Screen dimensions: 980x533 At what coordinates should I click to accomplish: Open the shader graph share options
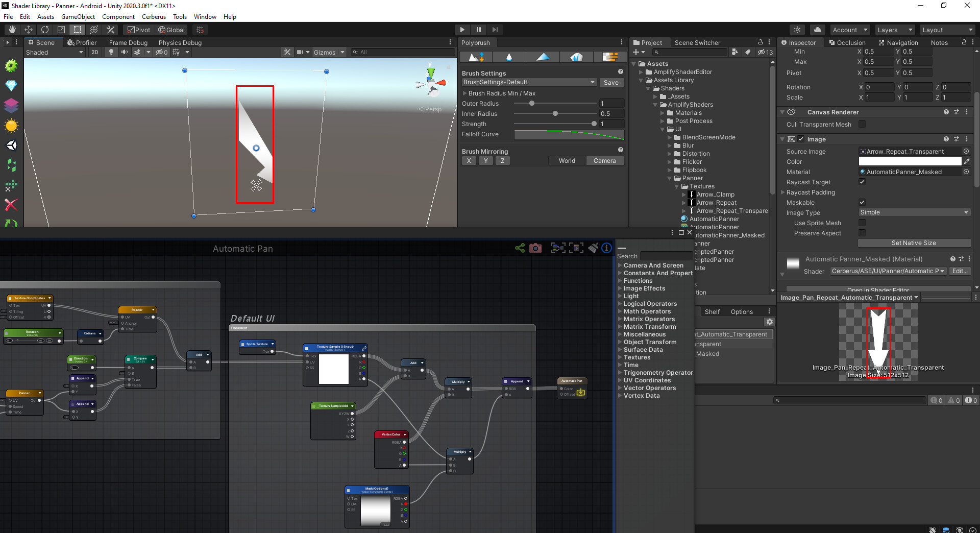[520, 248]
